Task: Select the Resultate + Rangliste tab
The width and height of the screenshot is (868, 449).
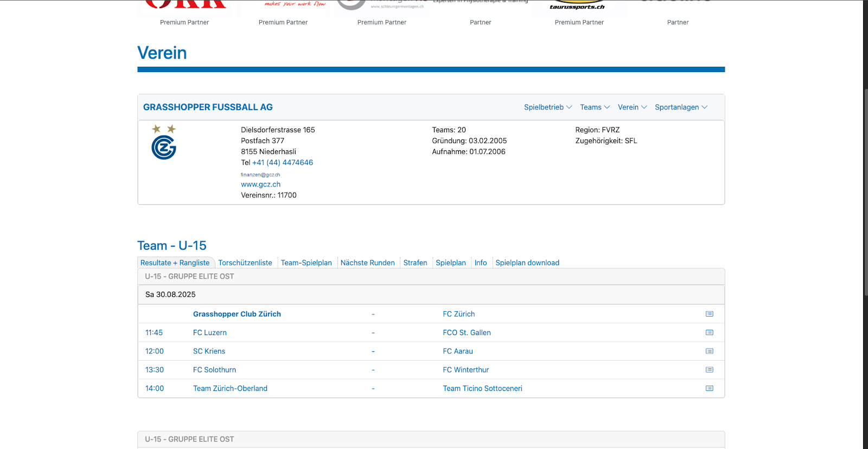Action: pos(175,263)
